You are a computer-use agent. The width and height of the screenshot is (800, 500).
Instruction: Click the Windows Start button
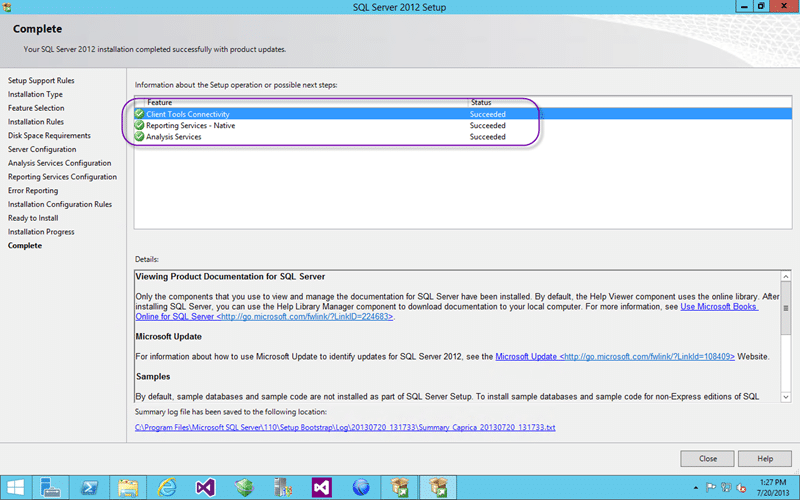click(17, 487)
